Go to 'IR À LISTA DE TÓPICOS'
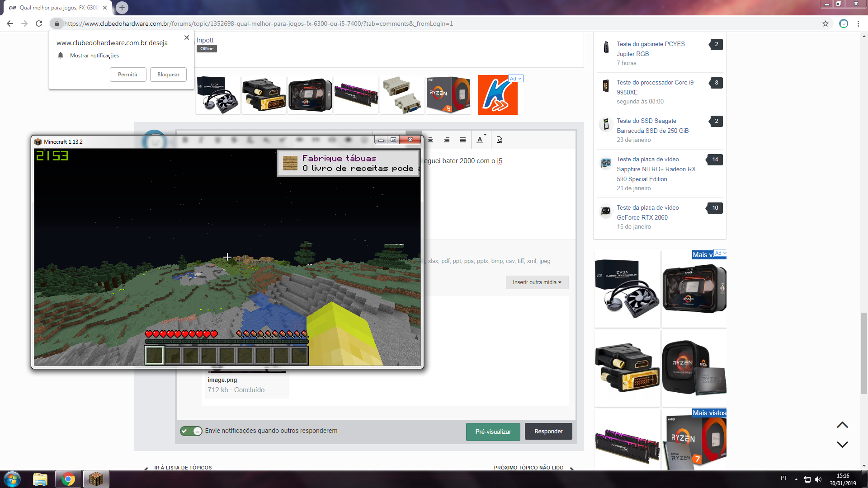This screenshot has width=868, height=488. [x=183, y=468]
